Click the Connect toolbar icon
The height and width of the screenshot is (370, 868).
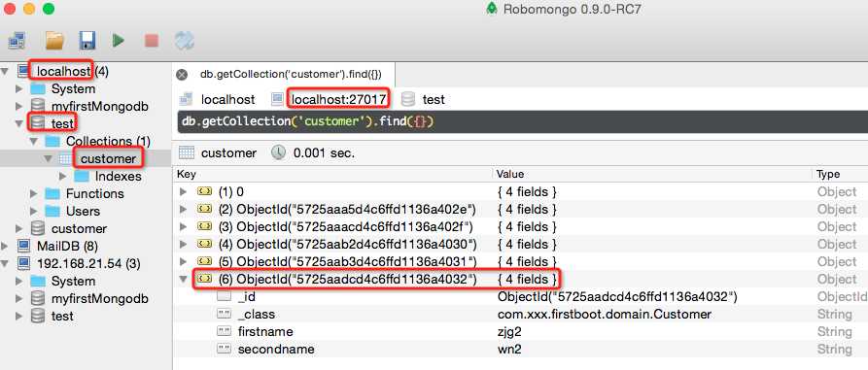pos(17,41)
